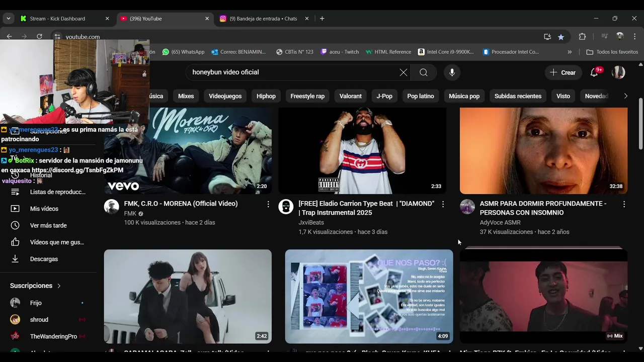
Task: Open the AdyVoce ASMR channel name
Action: [500, 223]
